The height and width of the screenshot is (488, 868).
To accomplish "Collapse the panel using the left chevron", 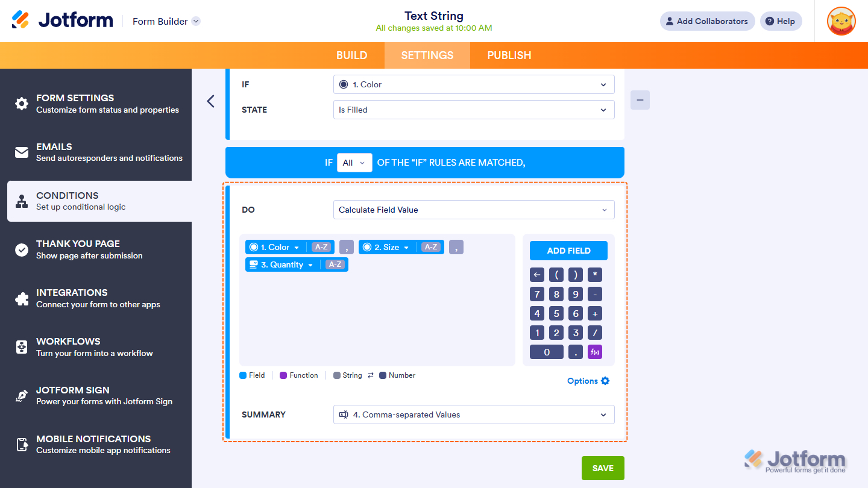I will click(210, 101).
